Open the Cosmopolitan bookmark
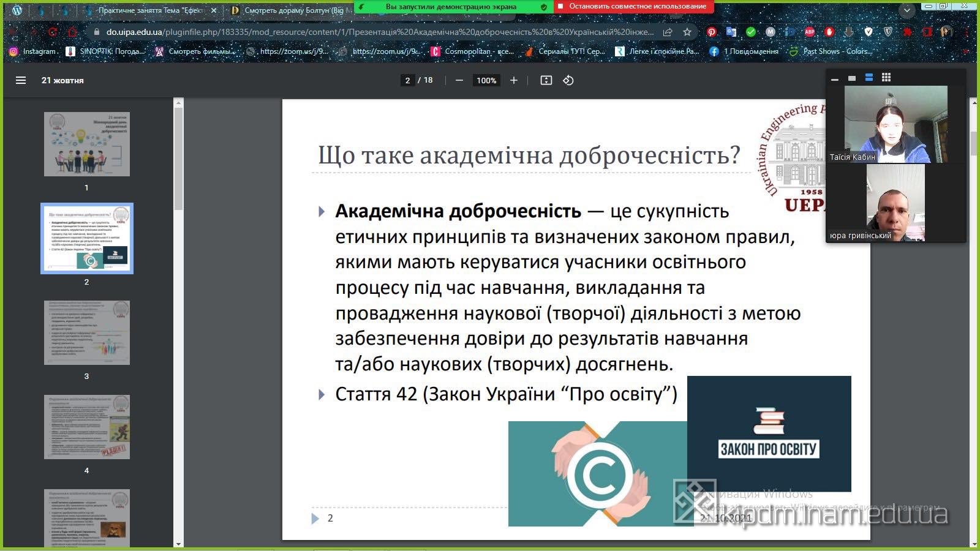Viewport: 980px width, 551px height. tap(473, 51)
